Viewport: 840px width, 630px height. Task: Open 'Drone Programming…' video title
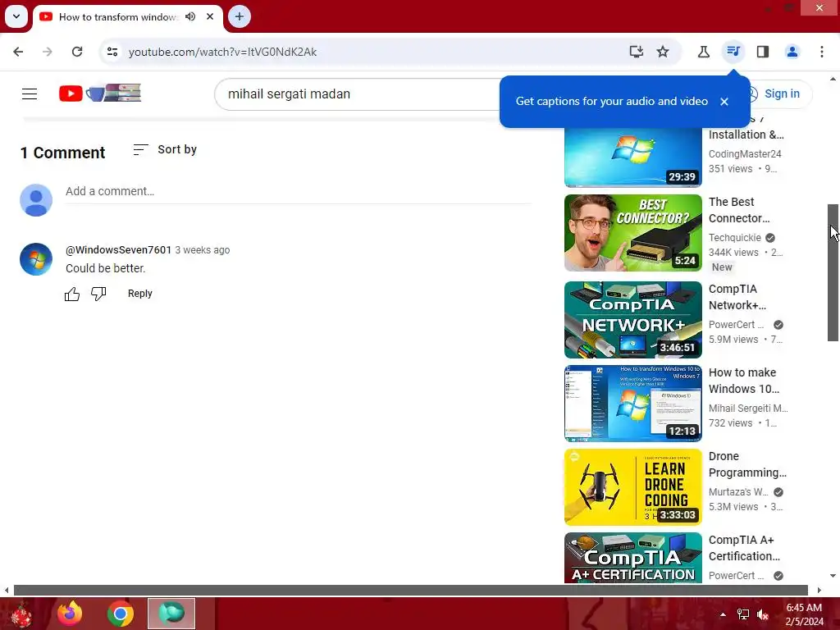[x=747, y=464]
